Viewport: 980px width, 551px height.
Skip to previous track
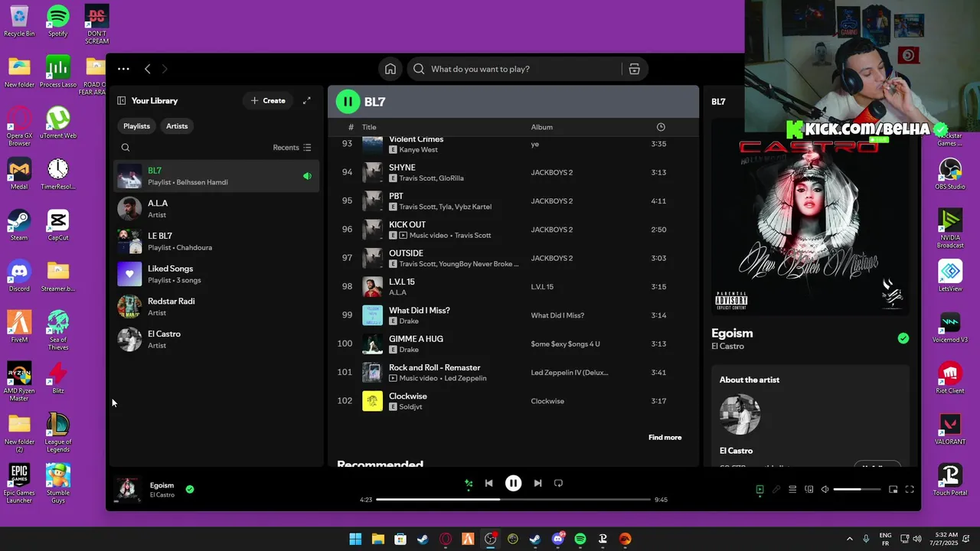tap(489, 484)
